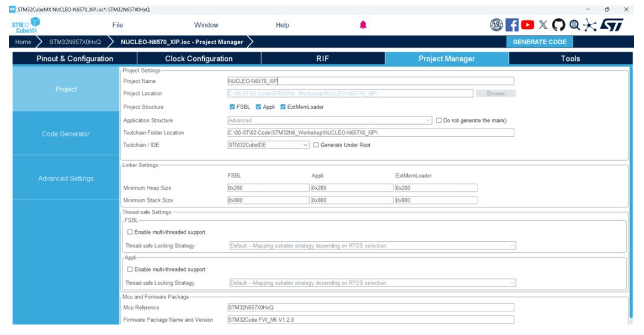Enable multi-threaded support for Appli
Screen dimensions: 644x335
click(130, 269)
